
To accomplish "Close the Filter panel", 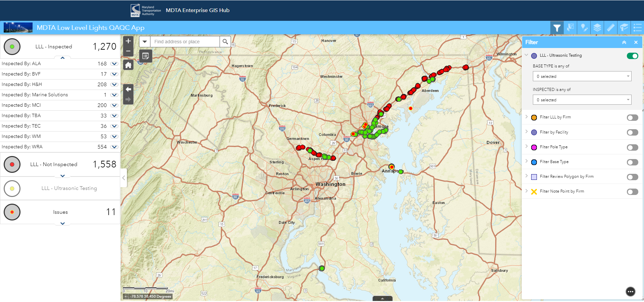I will (x=636, y=42).
